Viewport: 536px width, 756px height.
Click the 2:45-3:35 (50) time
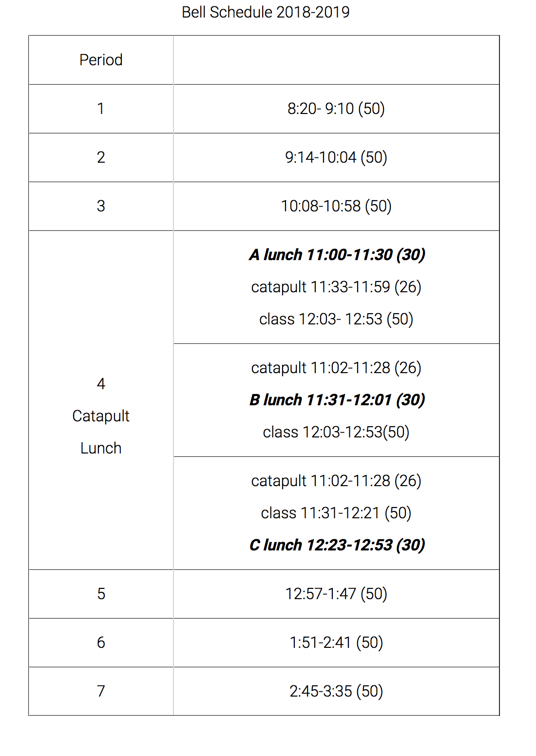[x=336, y=691]
